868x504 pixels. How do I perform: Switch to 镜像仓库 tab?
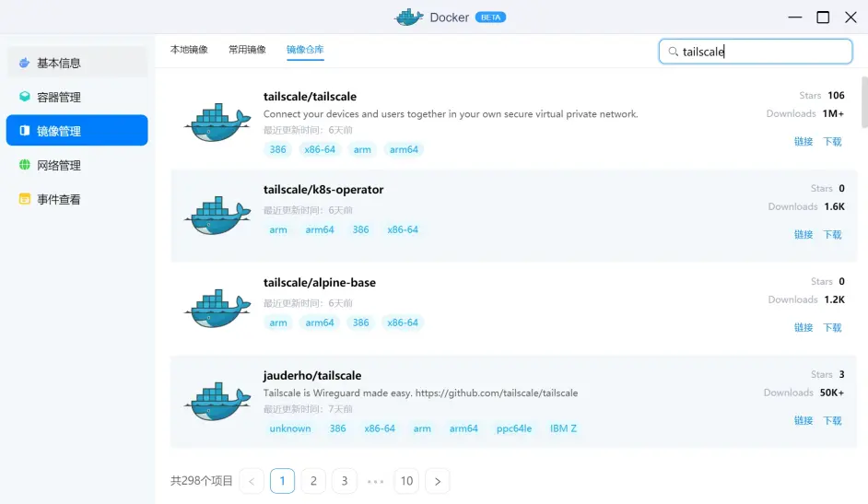(305, 50)
